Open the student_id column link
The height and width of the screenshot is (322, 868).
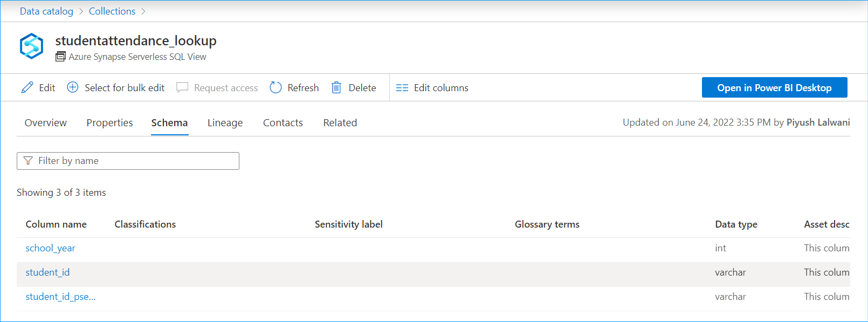(47, 272)
